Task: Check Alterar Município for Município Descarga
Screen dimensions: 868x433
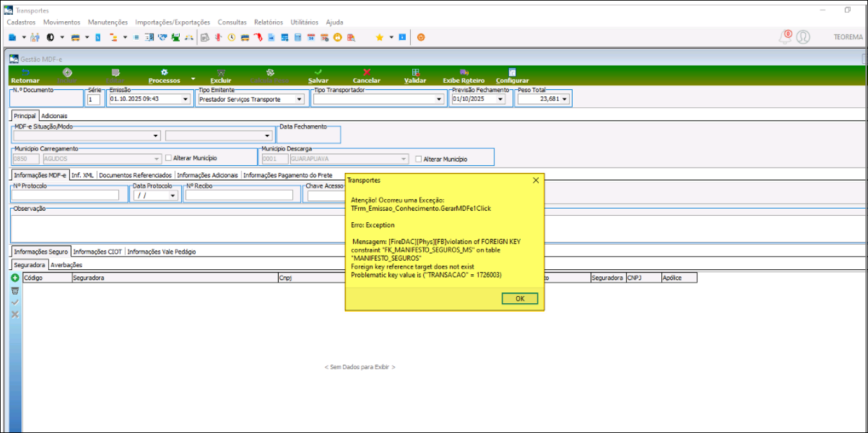Action: (419, 159)
